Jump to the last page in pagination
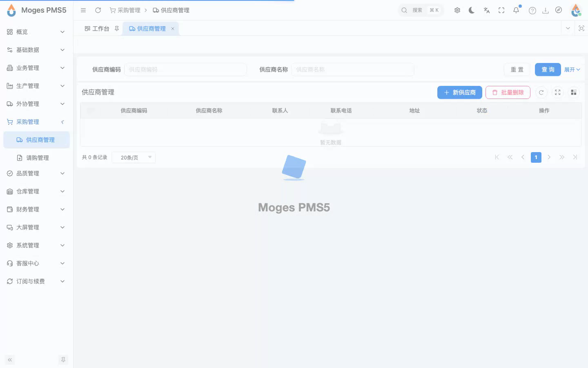Viewport: 588px width, 368px height. click(575, 157)
